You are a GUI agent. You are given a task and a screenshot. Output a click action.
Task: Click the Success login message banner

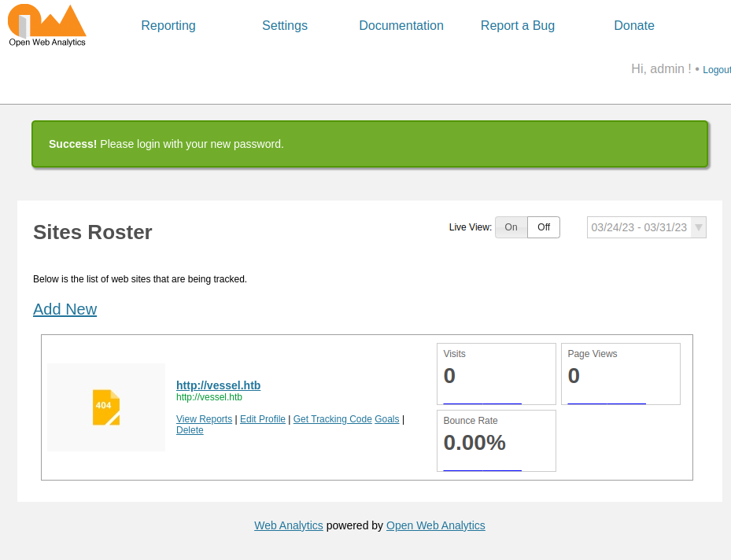370,144
